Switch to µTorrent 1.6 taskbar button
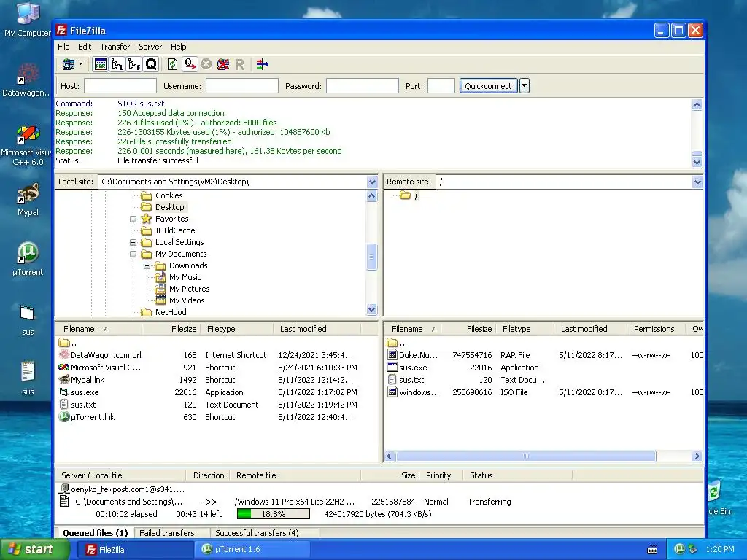Image resolution: width=747 pixels, height=560 pixels. tap(252, 550)
